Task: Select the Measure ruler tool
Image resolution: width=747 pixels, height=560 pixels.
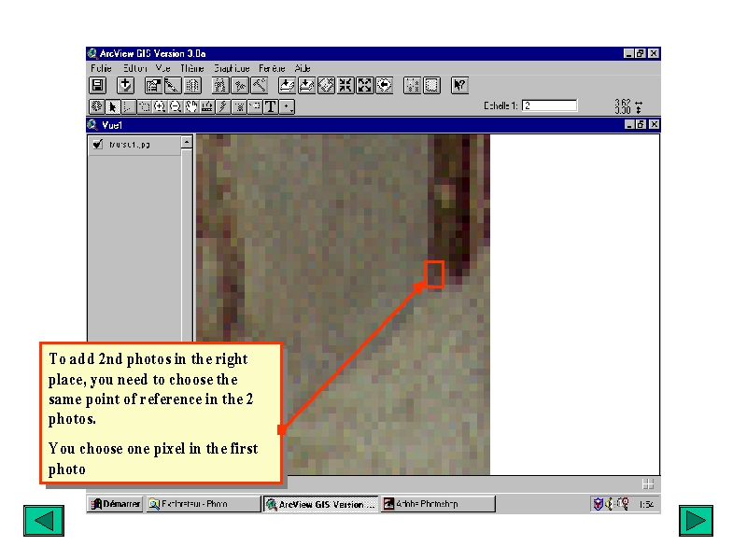Action: point(206,106)
